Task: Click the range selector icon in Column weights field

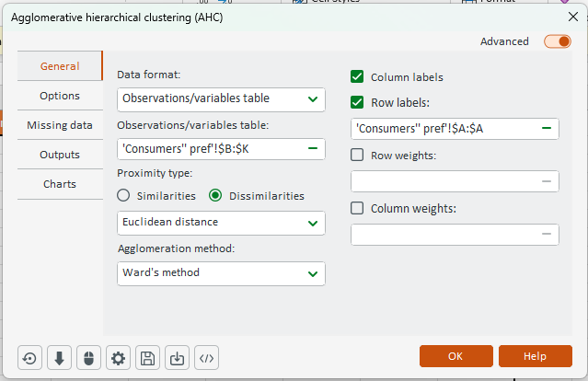Action: 547,234
